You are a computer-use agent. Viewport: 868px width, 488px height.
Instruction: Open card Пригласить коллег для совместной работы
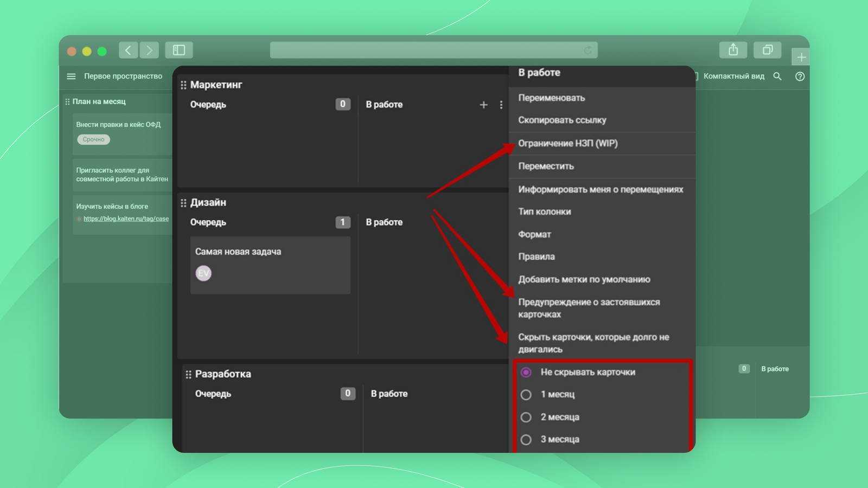point(122,175)
